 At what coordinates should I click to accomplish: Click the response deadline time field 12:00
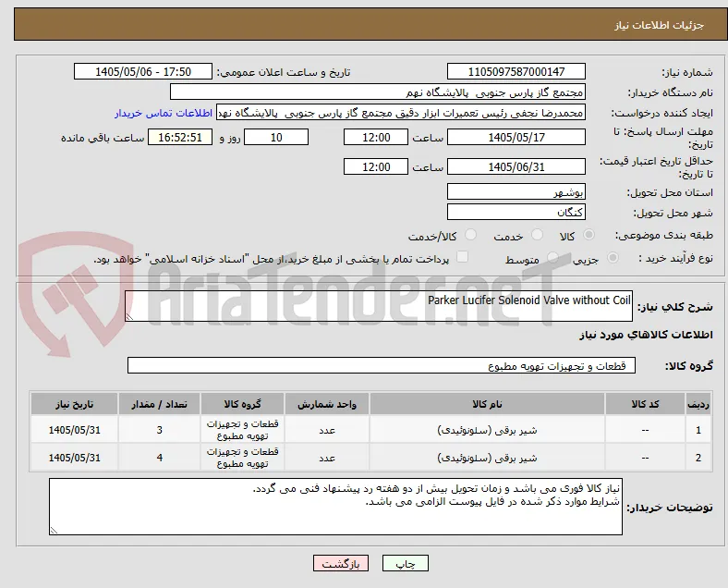click(x=376, y=137)
